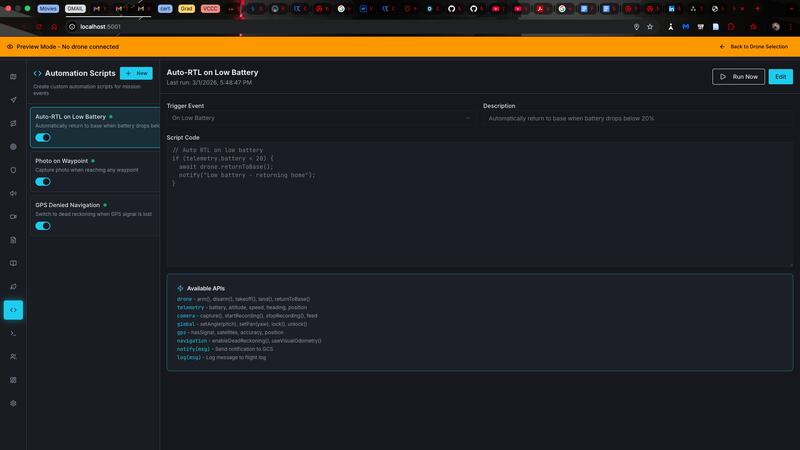Open the video camera icon in sidebar
Image resolution: width=800 pixels, height=450 pixels.
click(x=13, y=217)
